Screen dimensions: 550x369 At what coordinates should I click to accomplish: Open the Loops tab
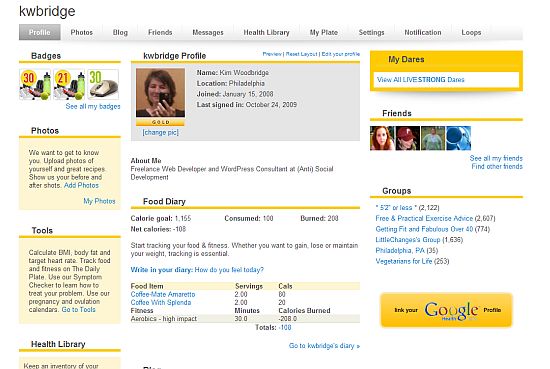pos(471,32)
